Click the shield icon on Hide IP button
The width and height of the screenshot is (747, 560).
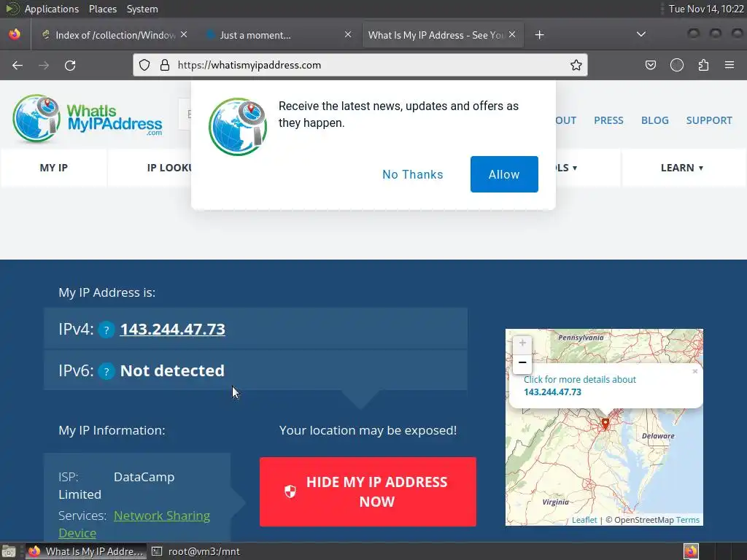coord(290,491)
